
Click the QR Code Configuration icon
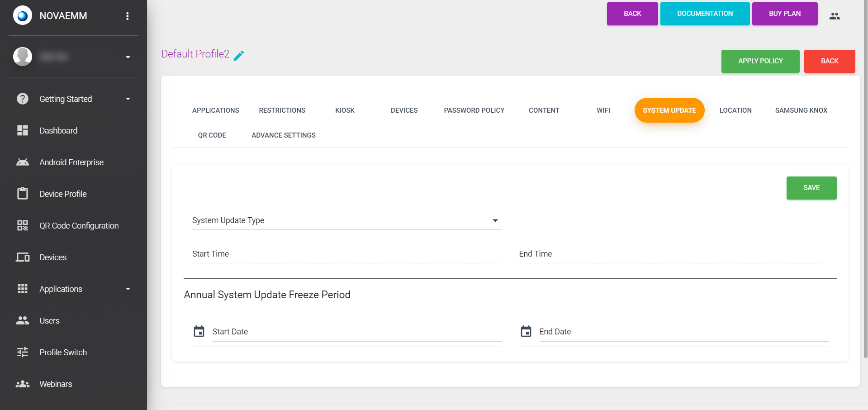point(23,225)
